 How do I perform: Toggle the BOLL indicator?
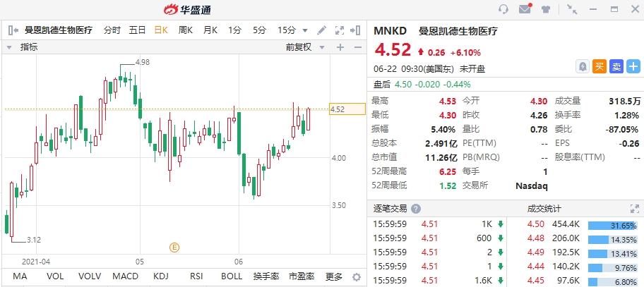coord(232,276)
